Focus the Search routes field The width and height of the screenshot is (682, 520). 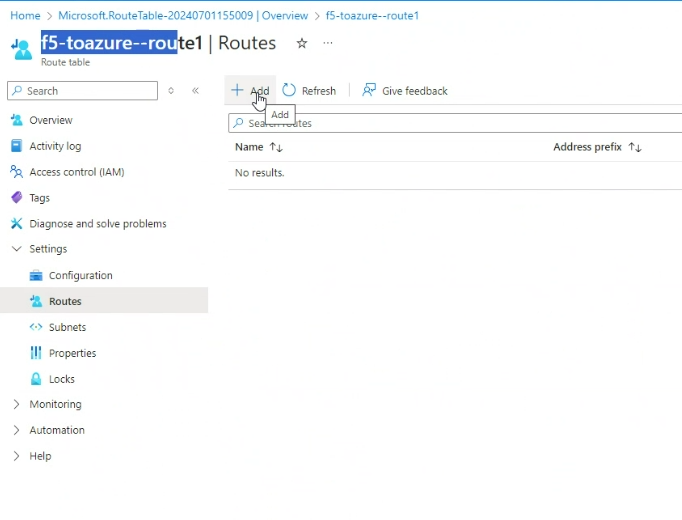click(x=455, y=123)
